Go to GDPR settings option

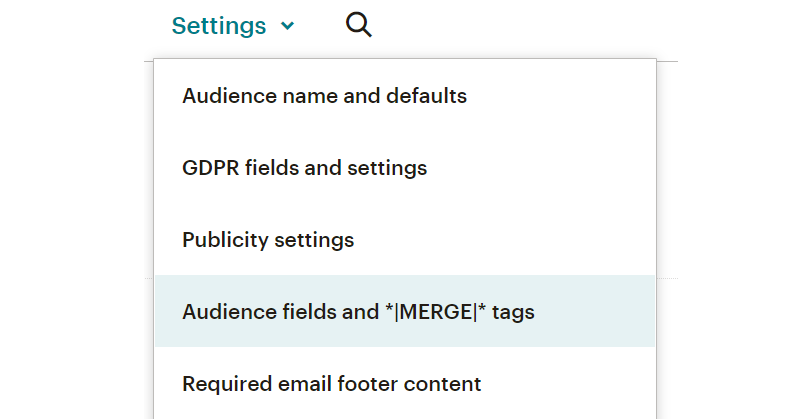click(x=304, y=168)
